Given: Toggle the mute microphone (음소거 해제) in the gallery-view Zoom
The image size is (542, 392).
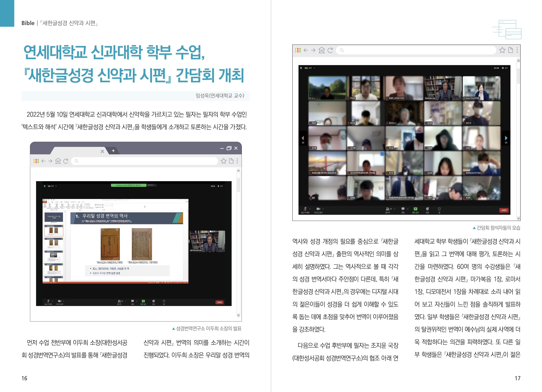Looking at the screenshot, I should tap(305, 209).
